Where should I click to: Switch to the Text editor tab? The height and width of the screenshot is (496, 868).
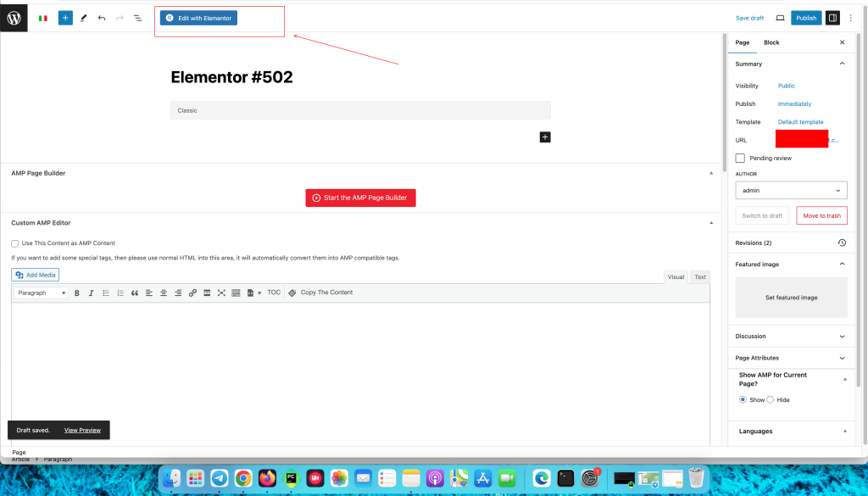(x=700, y=277)
